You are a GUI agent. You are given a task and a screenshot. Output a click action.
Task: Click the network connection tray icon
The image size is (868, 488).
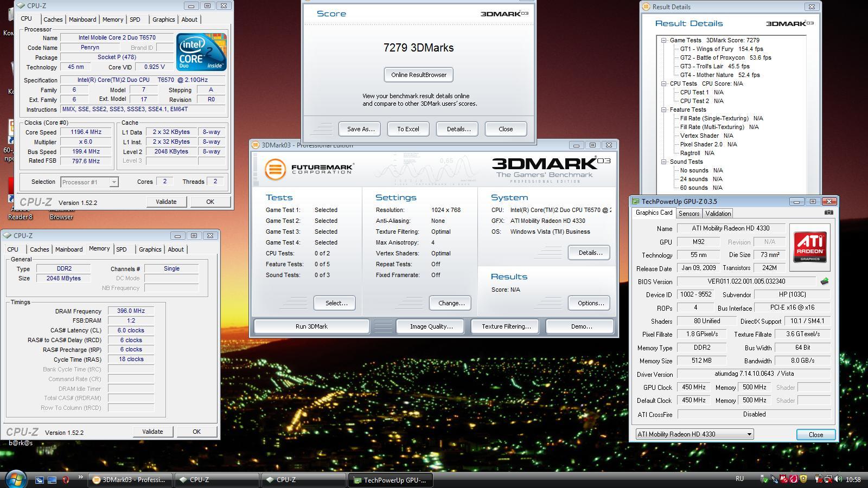[x=829, y=479]
